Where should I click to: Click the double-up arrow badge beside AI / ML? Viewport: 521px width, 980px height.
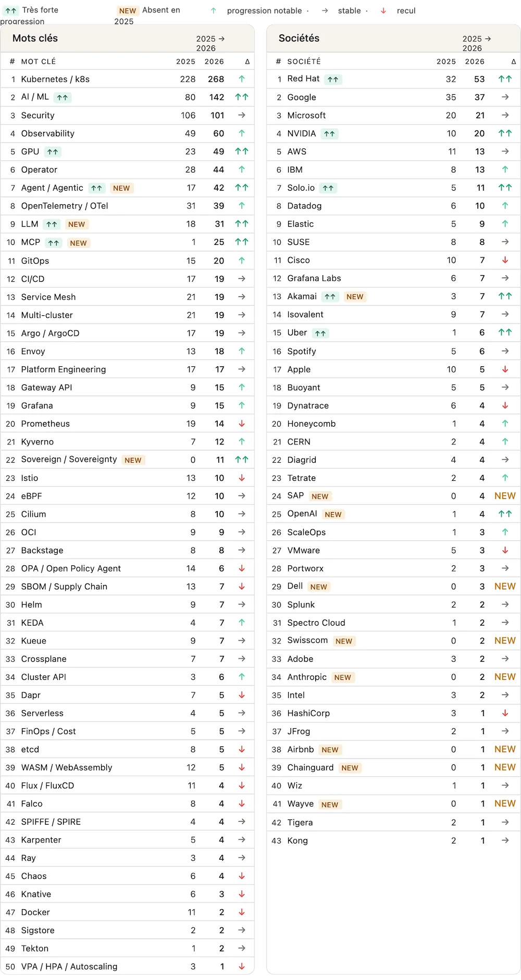tap(62, 97)
